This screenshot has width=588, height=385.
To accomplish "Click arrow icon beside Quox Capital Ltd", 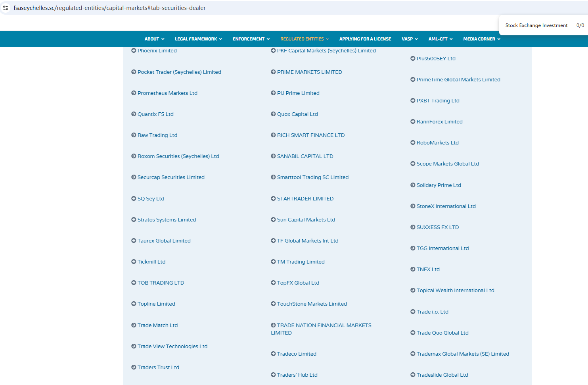I will [273, 114].
